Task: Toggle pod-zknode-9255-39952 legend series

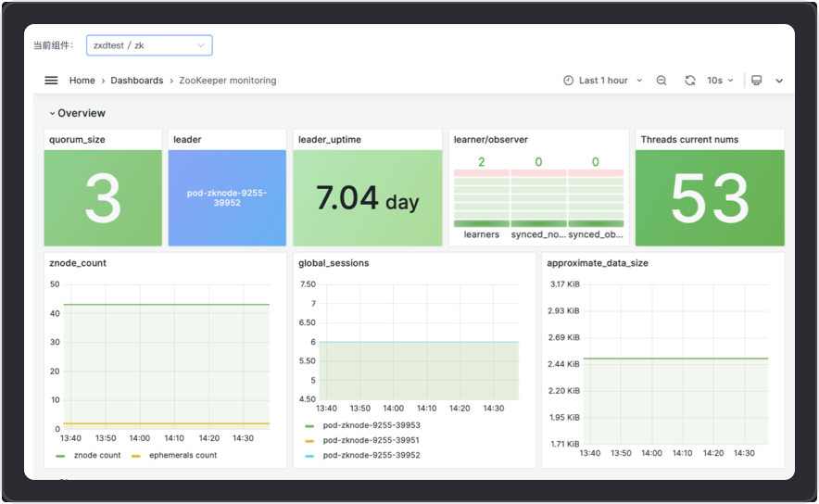Action: click(371, 455)
